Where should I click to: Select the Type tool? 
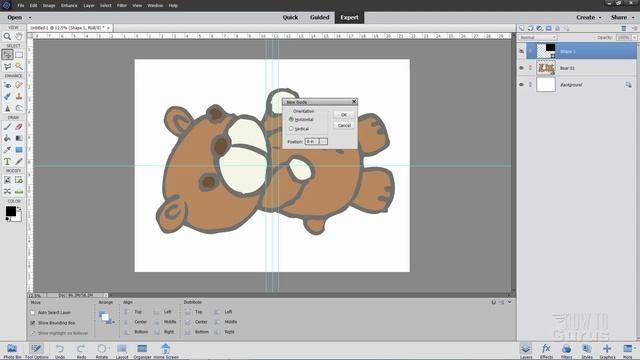7,162
